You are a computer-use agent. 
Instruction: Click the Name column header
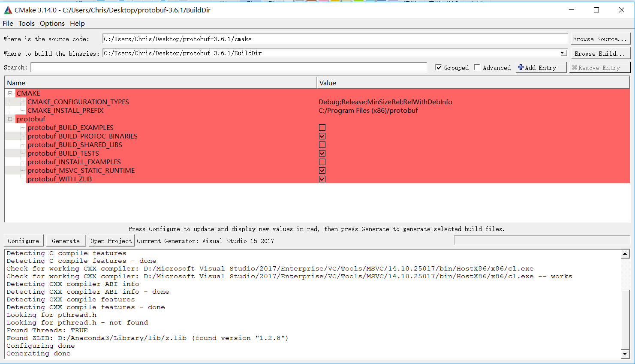(x=160, y=83)
